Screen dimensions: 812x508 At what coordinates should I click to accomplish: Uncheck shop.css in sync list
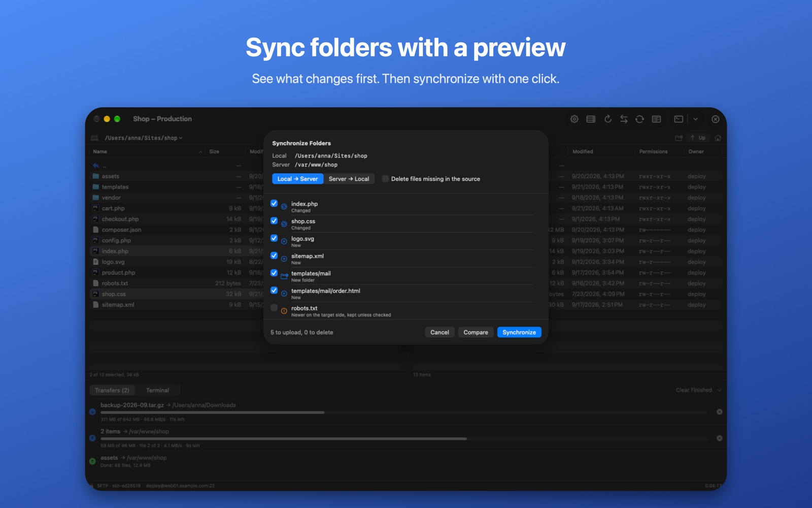pos(274,221)
